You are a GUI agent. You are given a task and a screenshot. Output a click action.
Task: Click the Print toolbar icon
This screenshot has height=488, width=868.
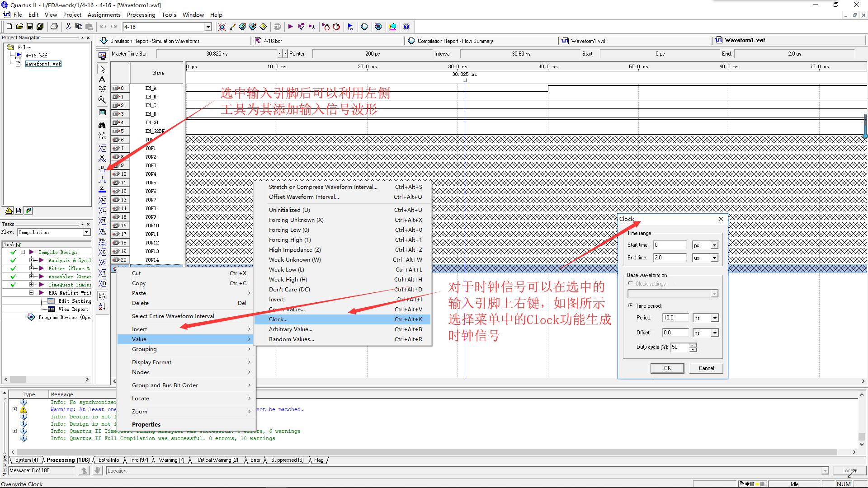pos(54,27)
